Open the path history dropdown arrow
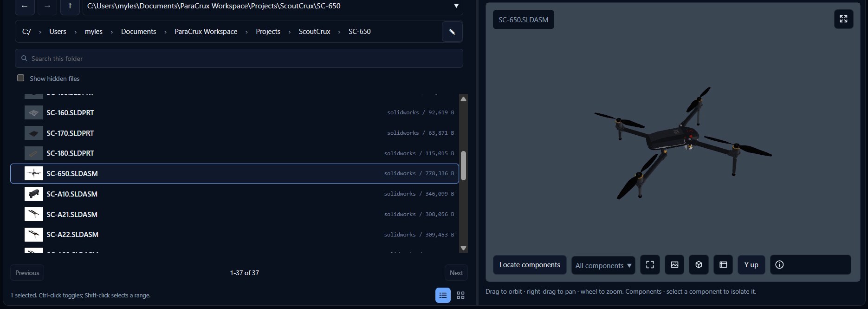The width and height of the screenshot is (868, 309). 456,6
